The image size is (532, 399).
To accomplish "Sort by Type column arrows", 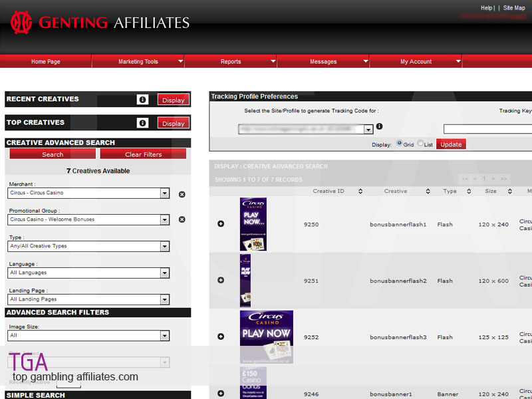I will coord(469,192).
